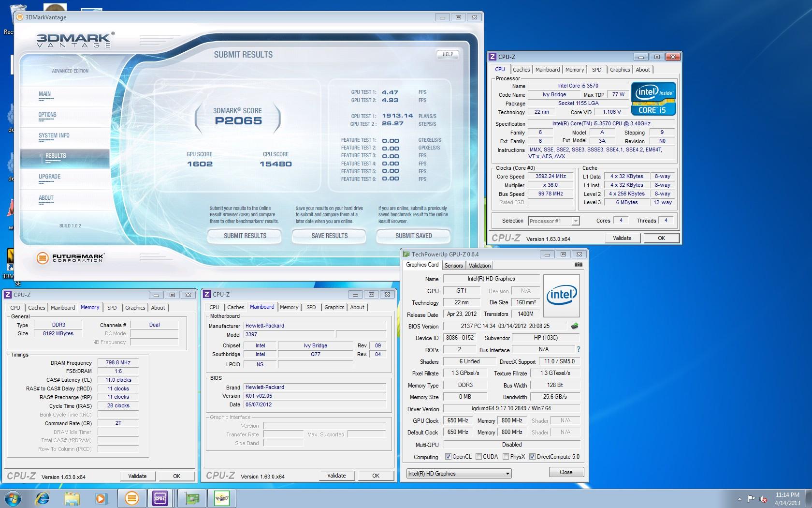Click Validate in the CPU-Z Mainboard window
Screen dimensions: 812x508
click(x=336, y=476)
